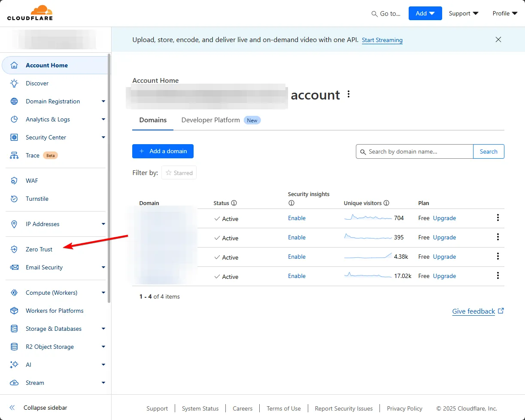Click the Email Security envelope icon
The height and width of the screenshot is (420, 525).
[x=14, y=267]
